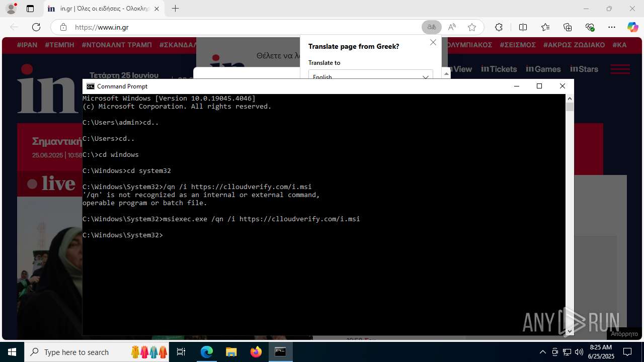Open Edge profile avatar icon

click(x=11, y=9)
